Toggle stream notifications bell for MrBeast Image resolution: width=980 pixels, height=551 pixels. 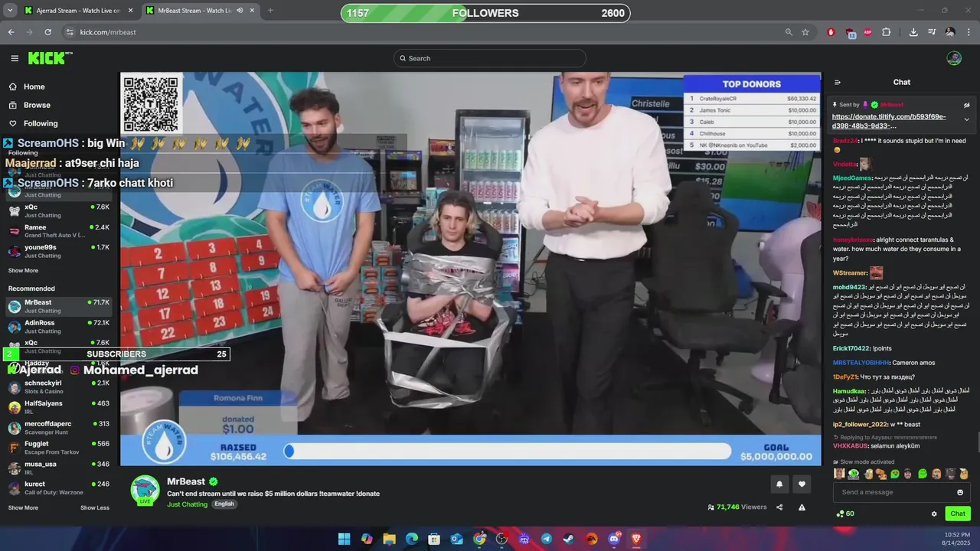coord(779,484)
